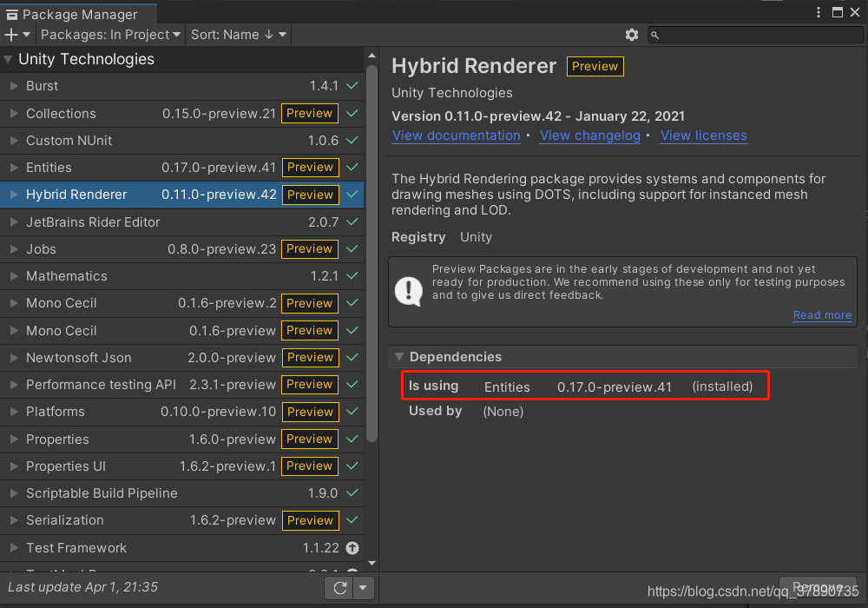Expand the Burst package versions
This screenshot has height=608, width=868.
[14, 86]
